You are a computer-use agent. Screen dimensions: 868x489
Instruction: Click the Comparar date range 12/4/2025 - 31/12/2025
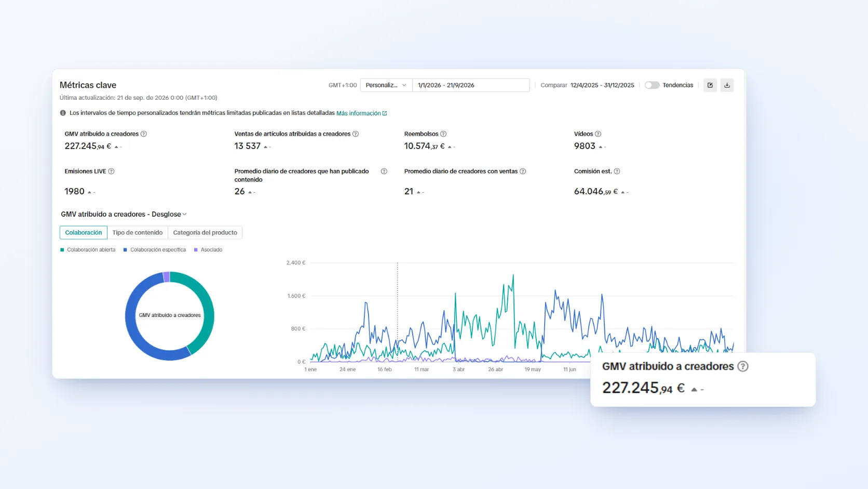tap(602, 85)
